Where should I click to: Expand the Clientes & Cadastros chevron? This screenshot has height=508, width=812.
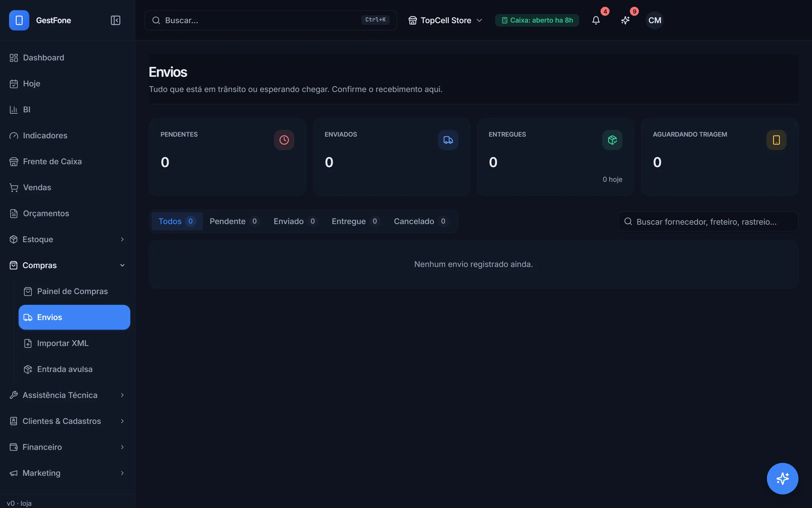coord(122,421)
